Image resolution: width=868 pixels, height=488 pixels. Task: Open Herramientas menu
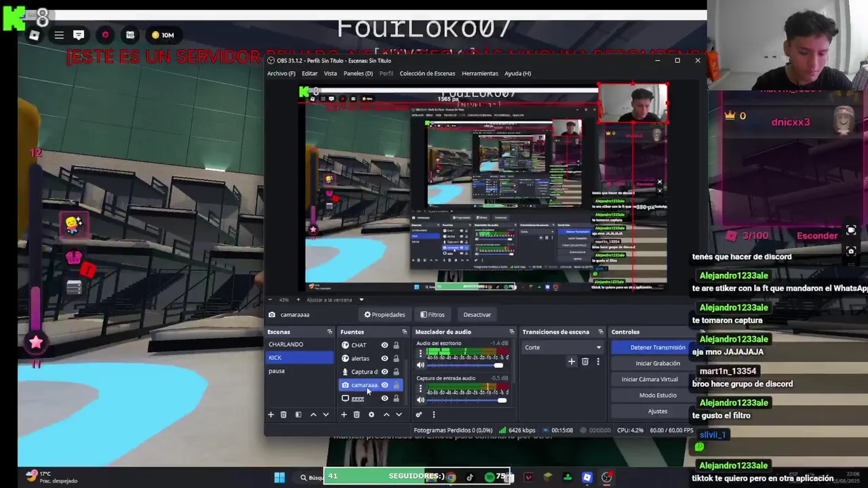(x=479, y=73)
